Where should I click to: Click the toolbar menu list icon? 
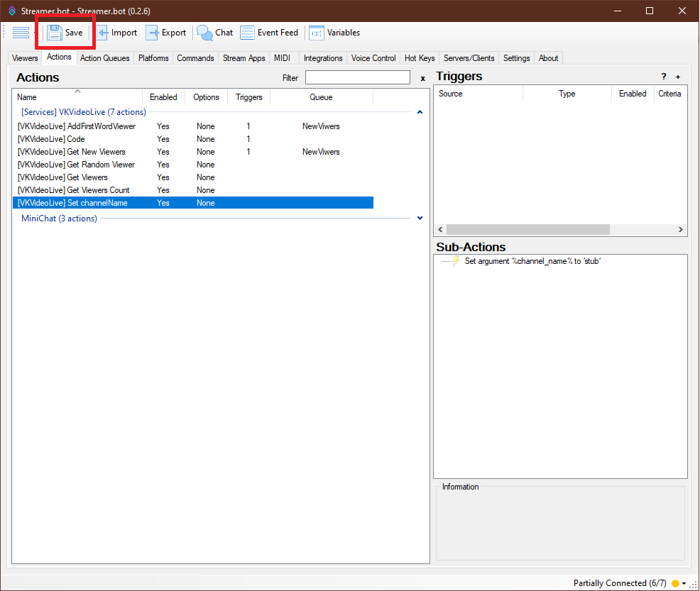click(x=21, y=33)
